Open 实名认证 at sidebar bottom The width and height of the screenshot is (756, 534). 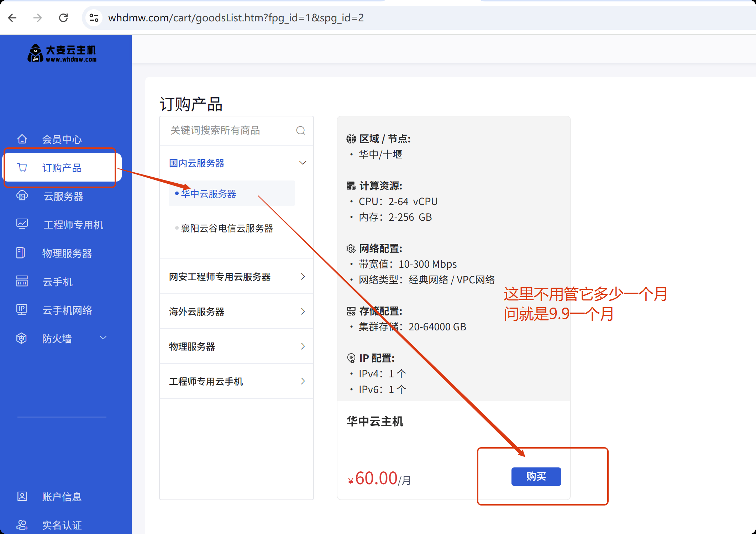pos(62,525)
